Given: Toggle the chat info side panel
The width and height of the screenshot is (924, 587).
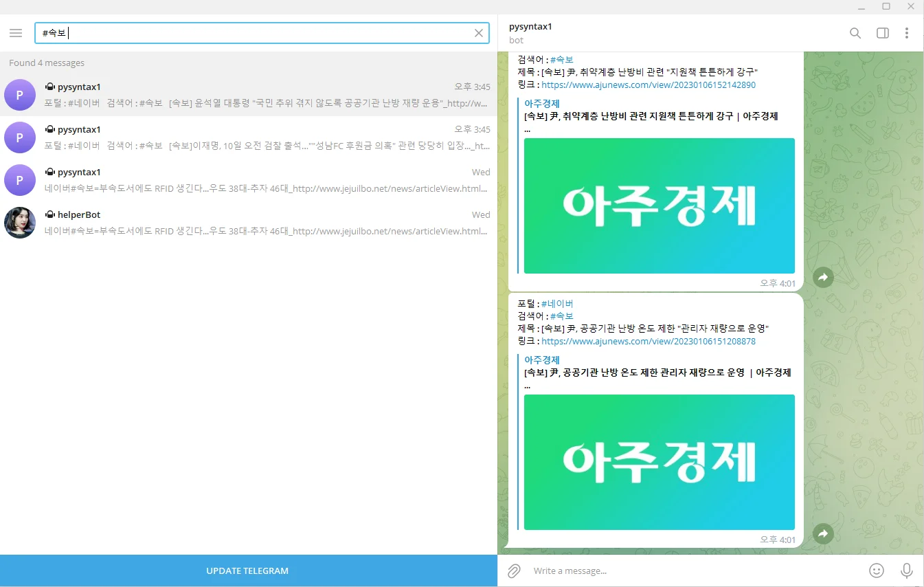Looking at the screenshot, I should [x=883, y=33].
